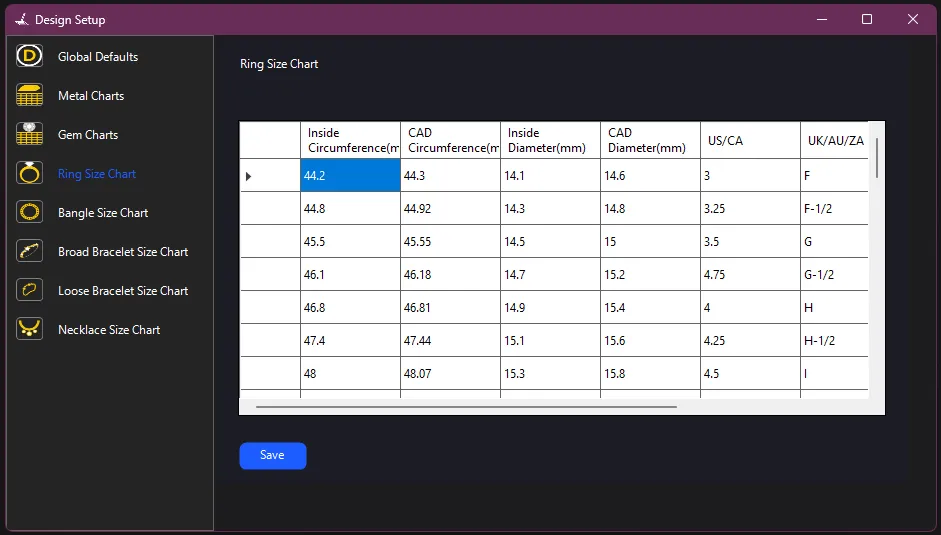Click the horizontal scrollbar of the table
The height and width of the screenshot is (535, 941).
tap(466, 407)
